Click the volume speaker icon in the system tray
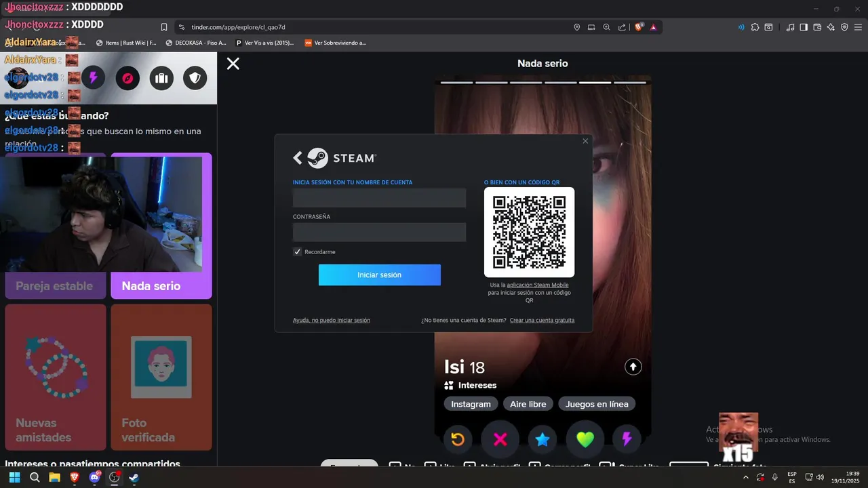Screen dimensions: 868x488 (x=820, y=477)
